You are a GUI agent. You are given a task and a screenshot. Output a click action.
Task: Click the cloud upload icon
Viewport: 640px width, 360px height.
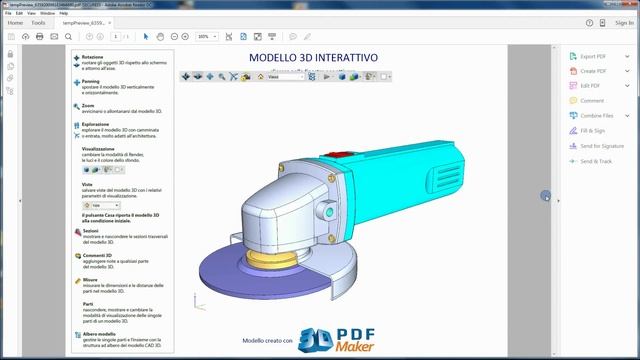25,37
